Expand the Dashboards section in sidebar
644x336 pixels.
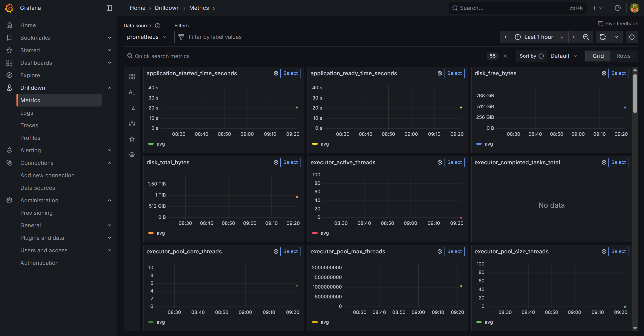pos(109,63)
